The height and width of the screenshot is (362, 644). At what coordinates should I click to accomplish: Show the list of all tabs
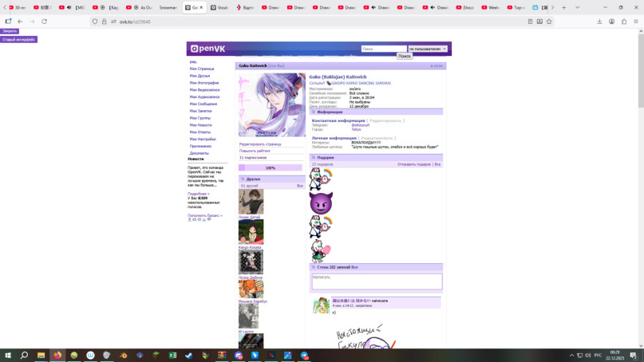point(578,7)
